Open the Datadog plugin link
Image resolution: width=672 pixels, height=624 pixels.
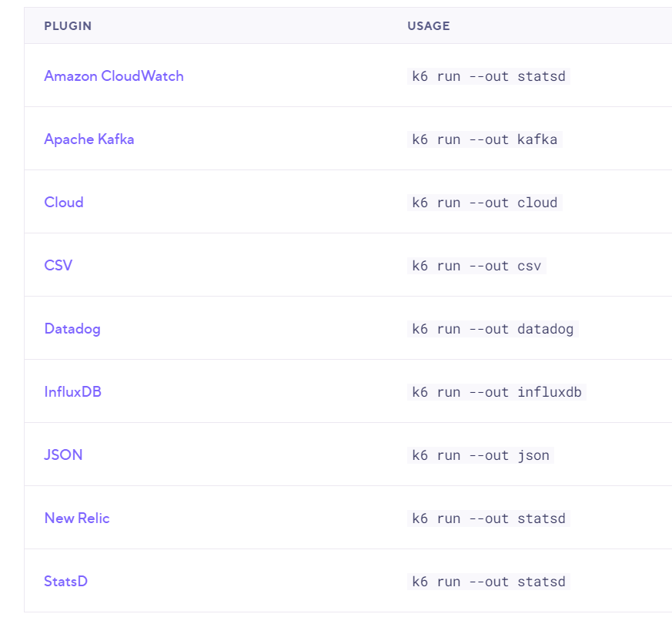click(72, 329)
